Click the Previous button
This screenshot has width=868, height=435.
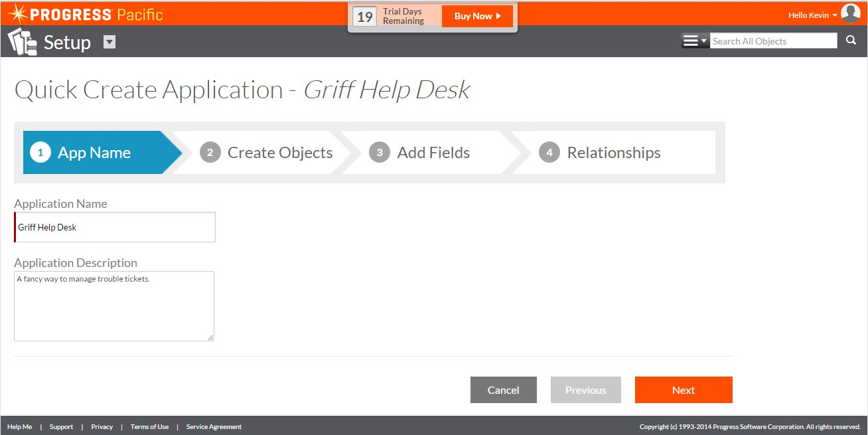coord(585,390)
